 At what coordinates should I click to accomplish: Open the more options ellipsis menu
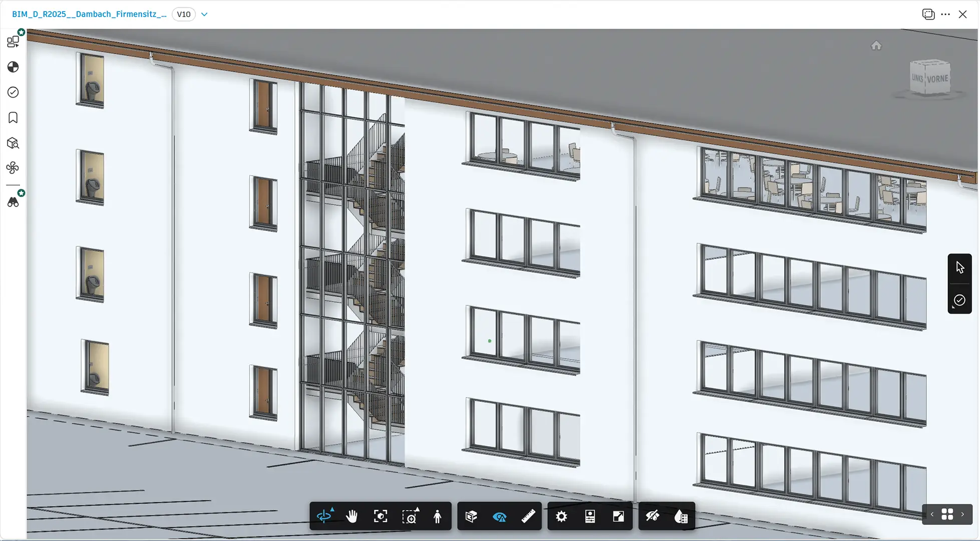click(945, 14)
